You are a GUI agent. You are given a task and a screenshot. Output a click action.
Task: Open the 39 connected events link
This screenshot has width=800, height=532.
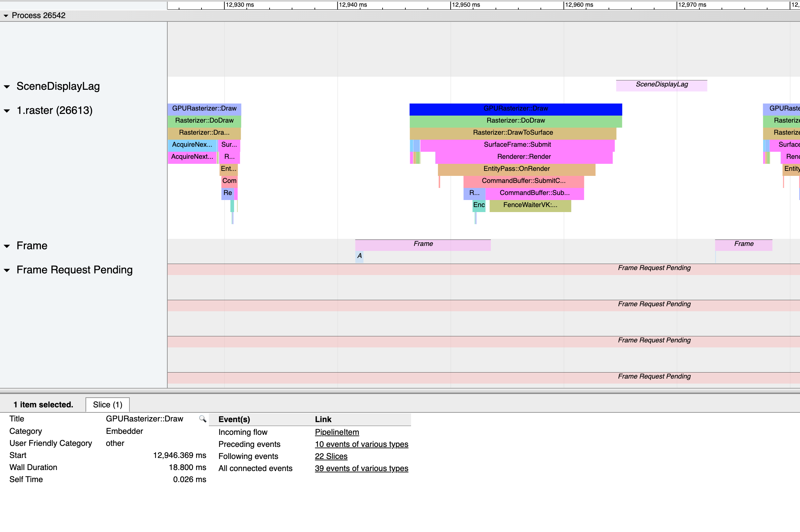pyautogui.click(x=361, y=469)
